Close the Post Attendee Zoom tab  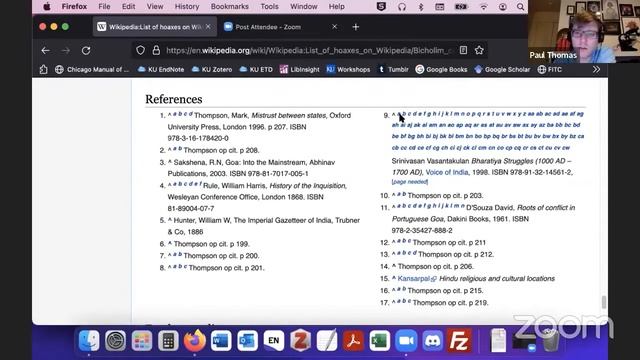coord(334,27)
